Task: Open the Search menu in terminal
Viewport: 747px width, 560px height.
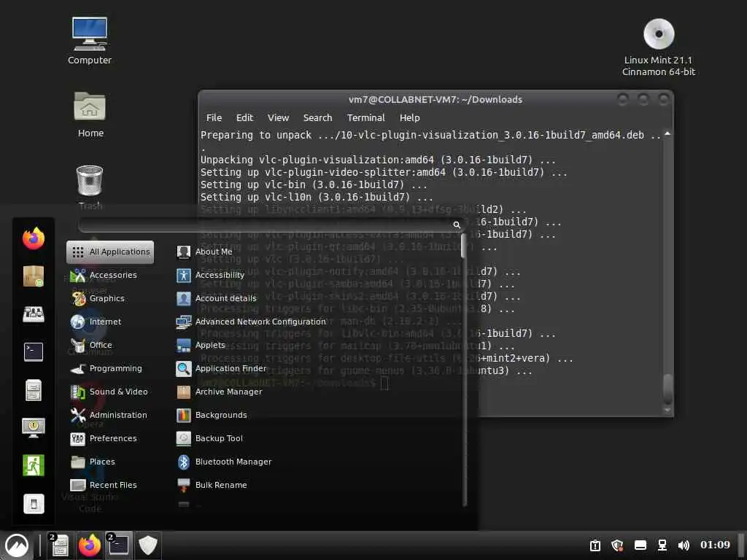Action: tap(318, 117)
